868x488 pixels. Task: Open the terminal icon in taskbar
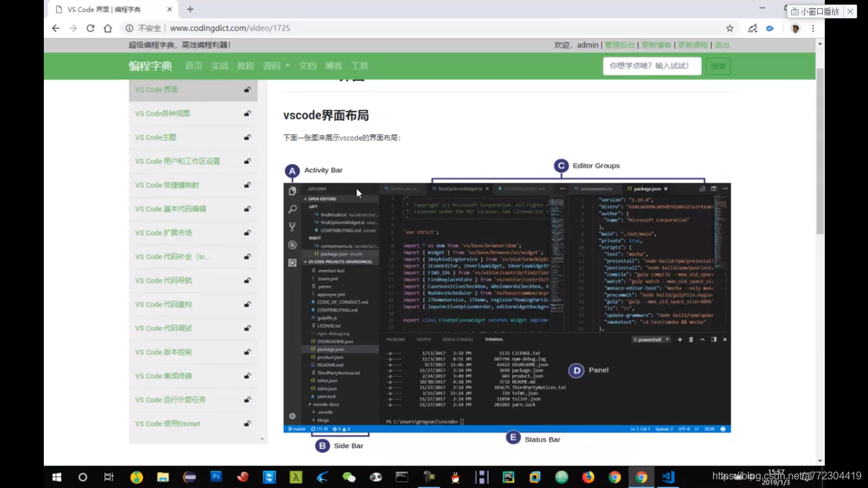402,477
